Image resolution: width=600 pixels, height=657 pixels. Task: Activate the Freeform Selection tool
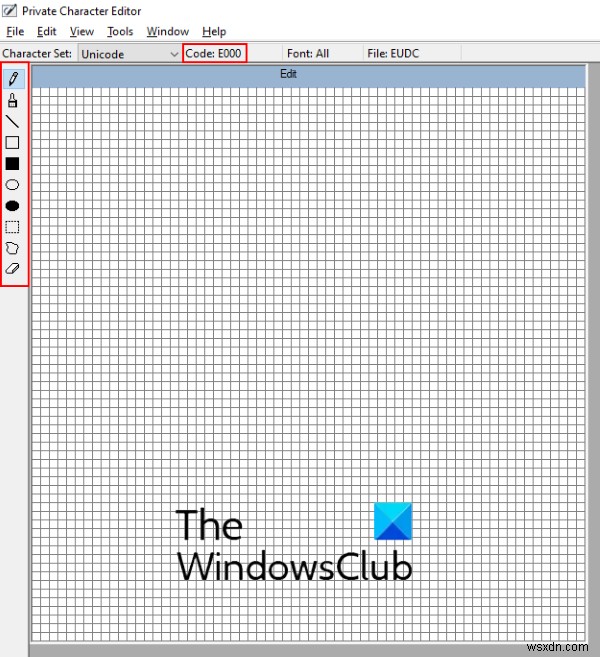coord(13,248)
